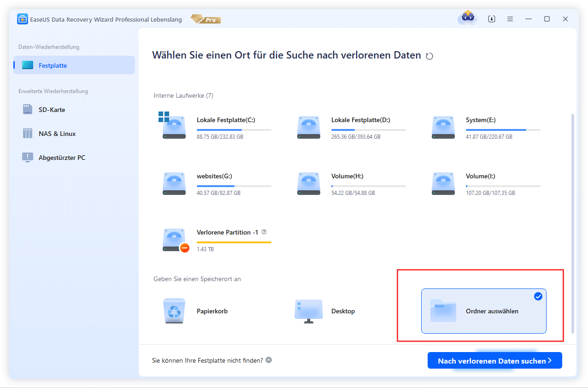Click the SD card icon in sidebar

tap(28, 110)
